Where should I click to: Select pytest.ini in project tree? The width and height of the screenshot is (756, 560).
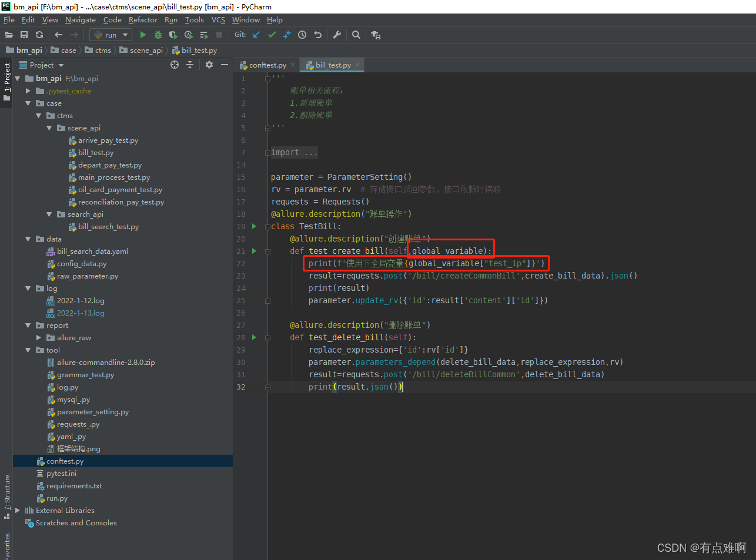[61, 474]
